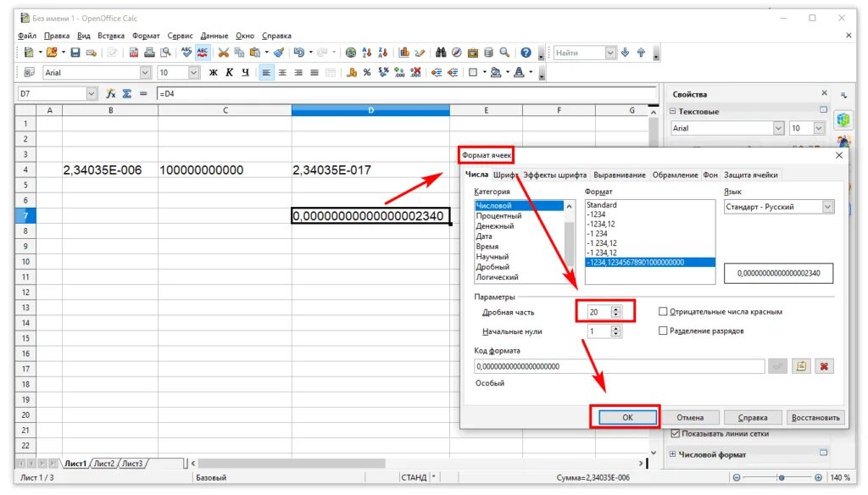Click the Format Paintbrush icon

point(279,53)
